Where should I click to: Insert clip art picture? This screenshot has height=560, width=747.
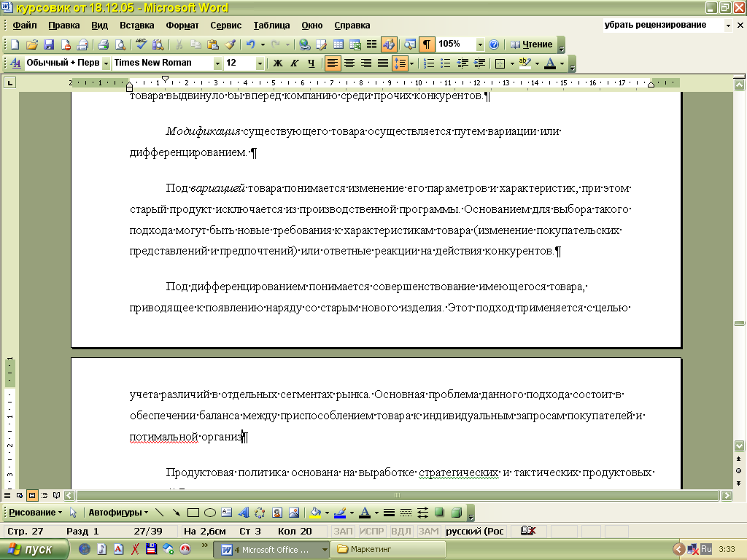[x=277, y=513]
